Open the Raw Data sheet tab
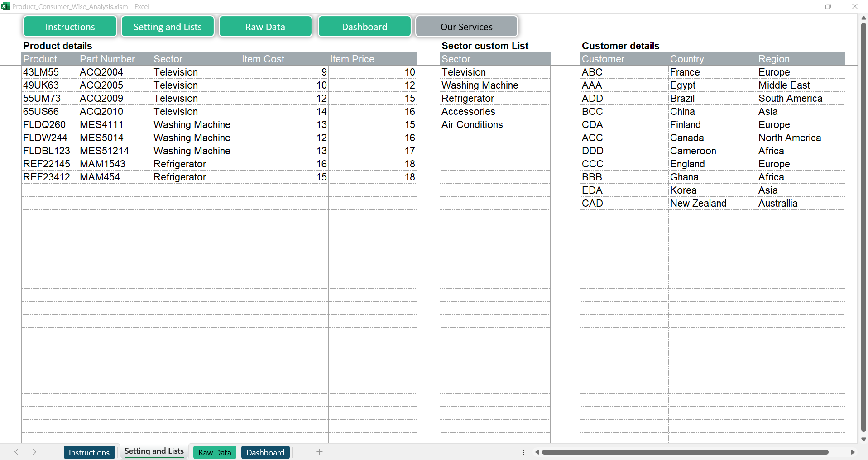The image size is (868, 460). tap(215, 452)
